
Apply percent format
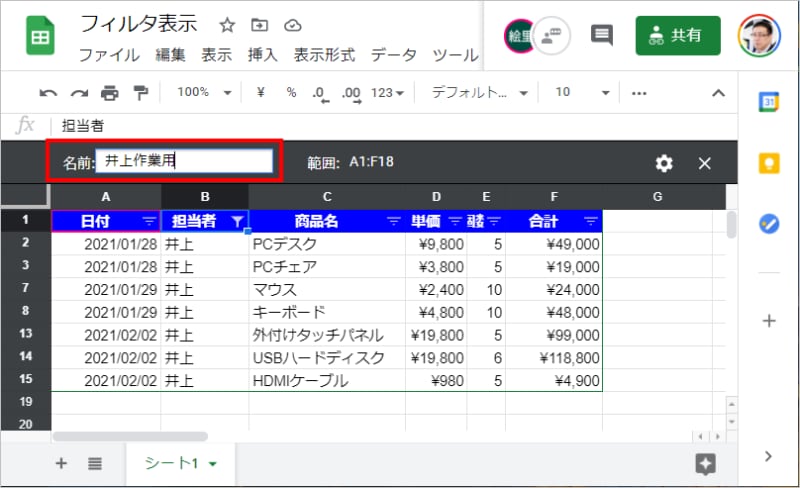click(x=291, y=92)
